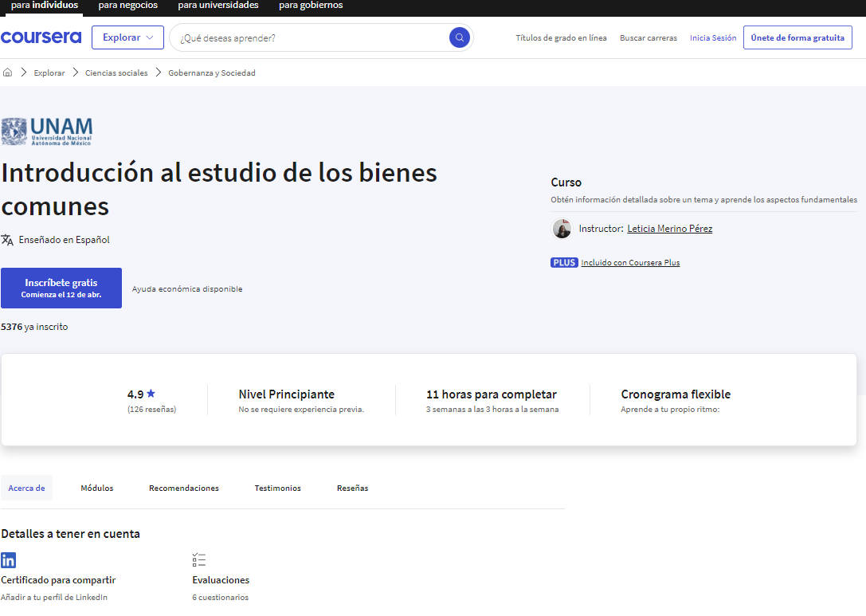
Task: Open the Explorar dropdown menu
Action: tap(127, 37)
